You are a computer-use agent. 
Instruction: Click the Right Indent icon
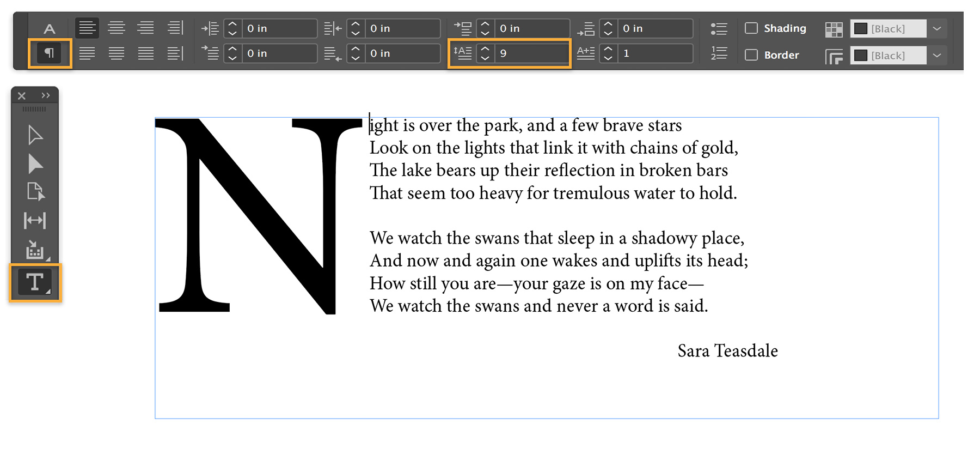coord(333,28)
